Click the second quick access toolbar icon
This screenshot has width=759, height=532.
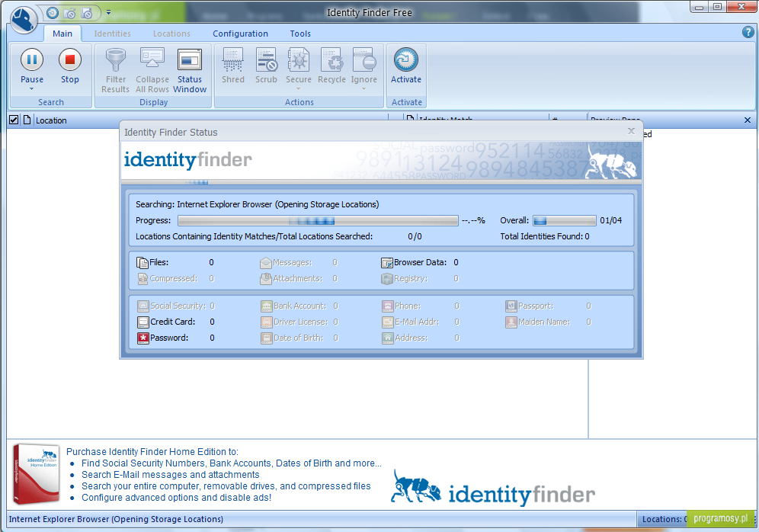click(x=69, y=13)
